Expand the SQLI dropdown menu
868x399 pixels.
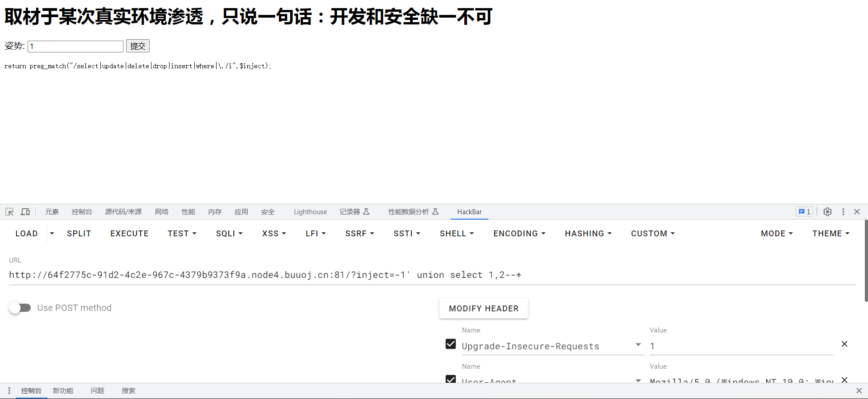[x=229, y=234]
